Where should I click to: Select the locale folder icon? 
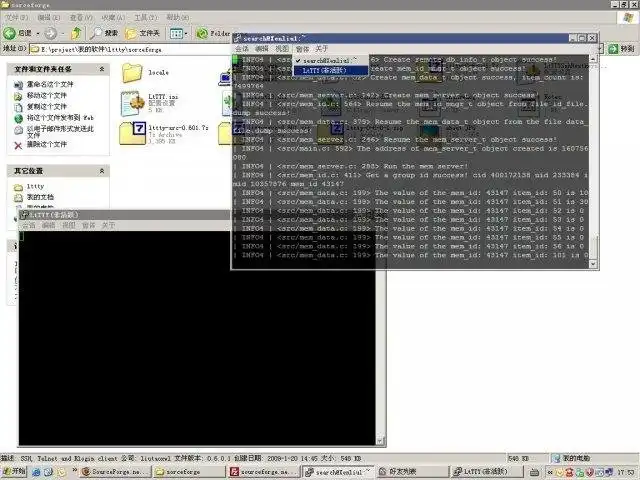132,73
